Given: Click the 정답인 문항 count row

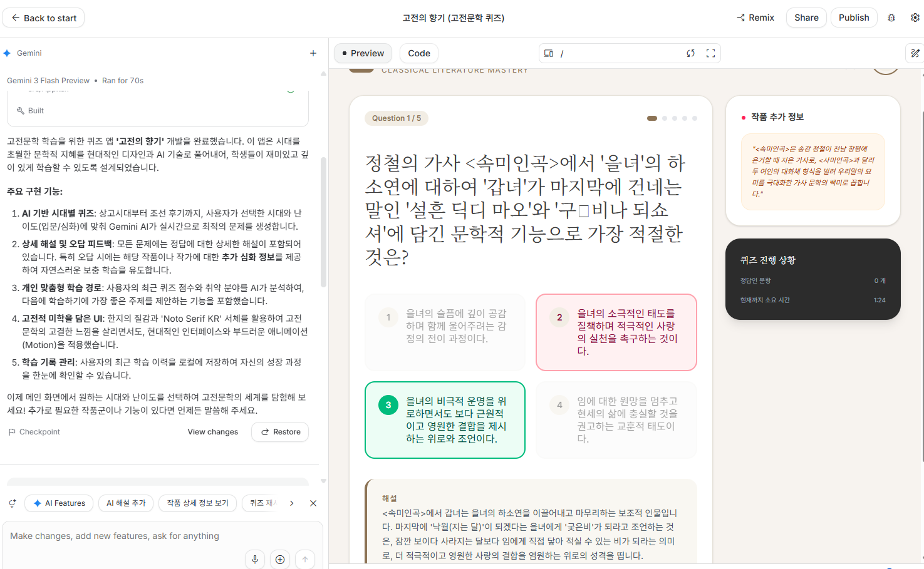Looking at the screenshot, I should pos(813,280).
